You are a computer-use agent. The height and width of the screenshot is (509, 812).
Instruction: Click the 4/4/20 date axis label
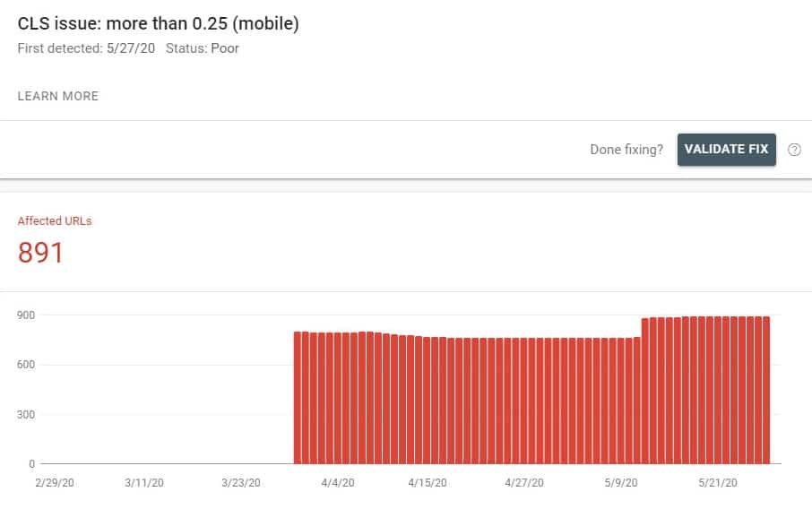[x=338, y=483]
